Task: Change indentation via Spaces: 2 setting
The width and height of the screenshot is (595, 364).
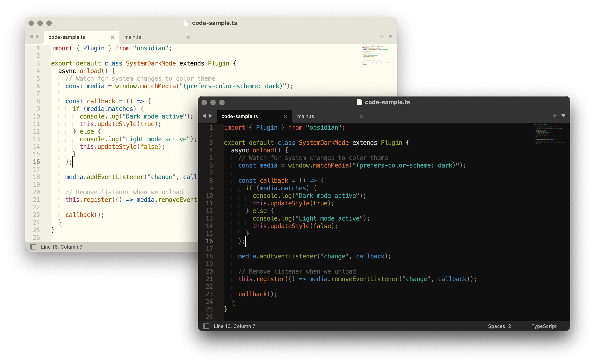Action: click(x=499, y=326)
